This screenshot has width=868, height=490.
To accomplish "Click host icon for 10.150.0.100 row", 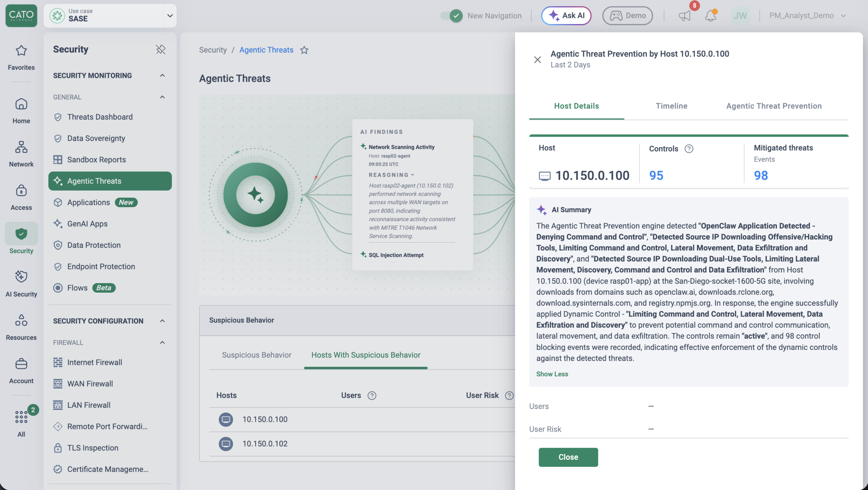I will coord(226,419).
